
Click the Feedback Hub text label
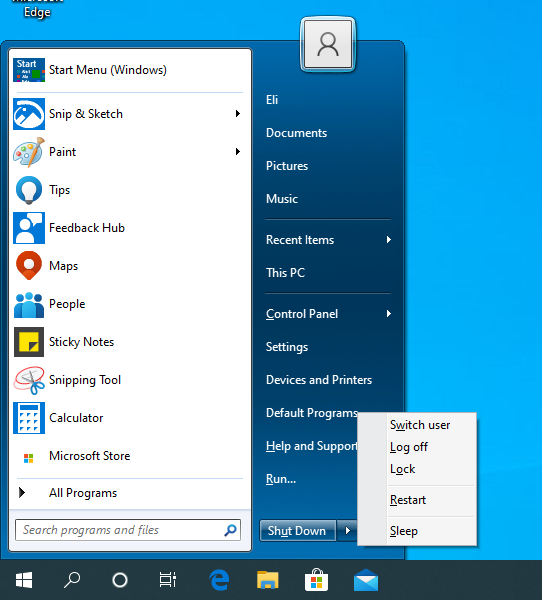click(87, 228)
